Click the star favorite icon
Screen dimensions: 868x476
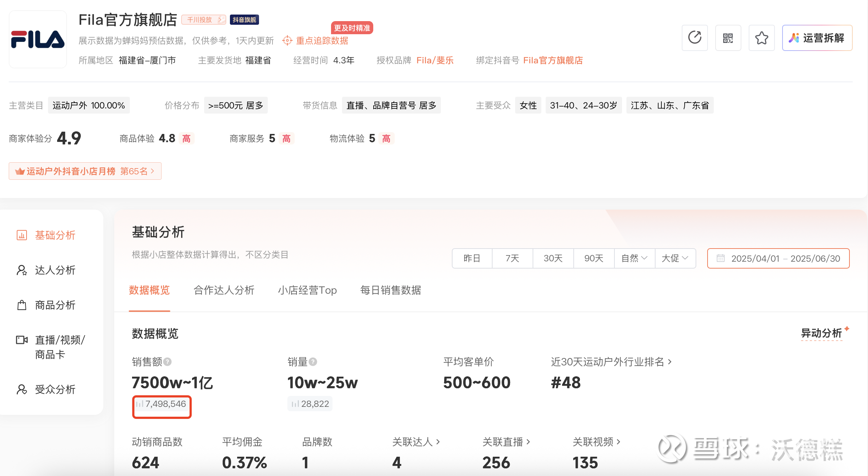point(761,38)
